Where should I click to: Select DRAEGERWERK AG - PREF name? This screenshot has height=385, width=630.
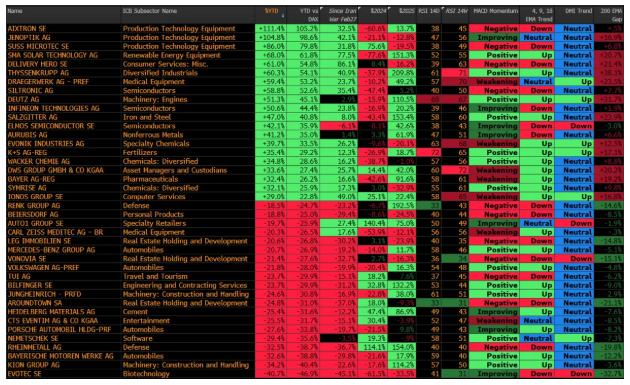click(x=48, y=82)
